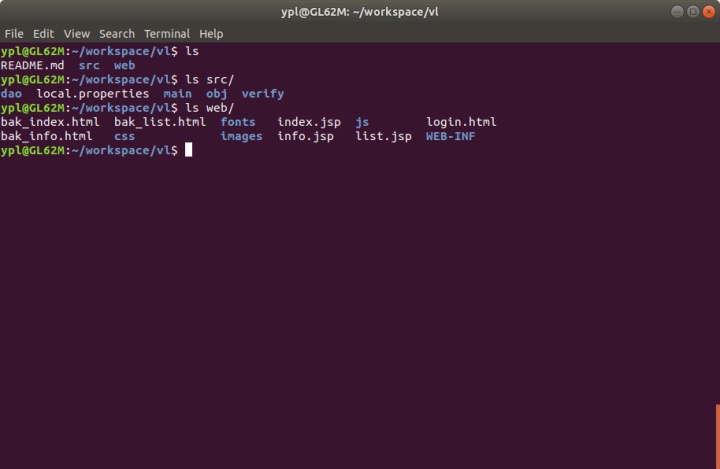This screenshot has height=469, width=720.
Task: Maximize the terminal window
Action: point(693,11)
